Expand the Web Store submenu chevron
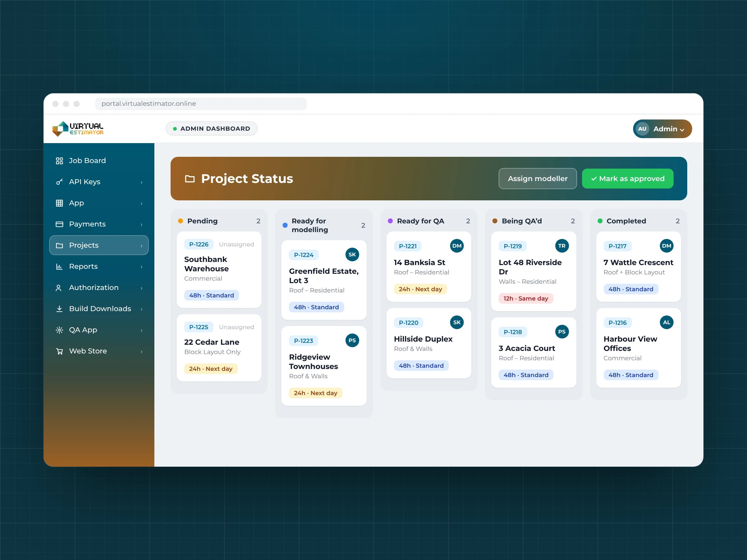This screenshot has height=560, width=747. pyautogui.click(x=142, y=351)
